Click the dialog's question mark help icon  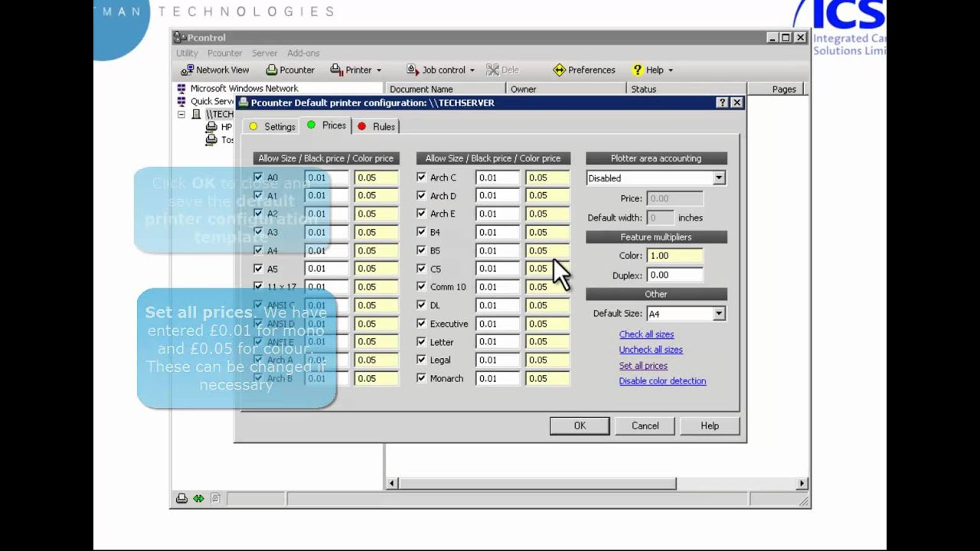(x=722, y=103)
